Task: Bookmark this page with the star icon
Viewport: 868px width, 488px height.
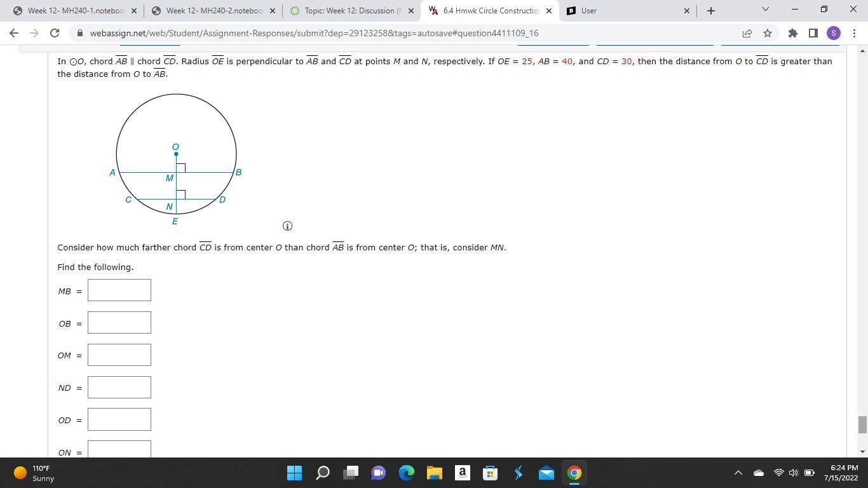Action: tap(768, 33)
